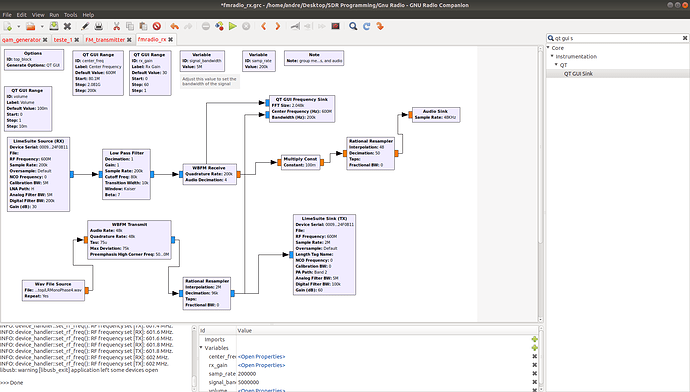Viewport: 690px width, 392px height.
Task: Open the File menu
Action: 7,15
